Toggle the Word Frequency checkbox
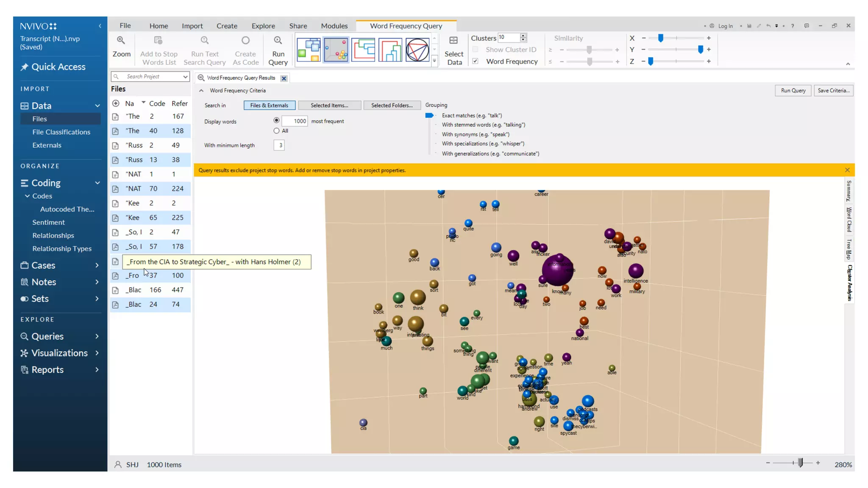The image size is (868, 488). (476, 61)
